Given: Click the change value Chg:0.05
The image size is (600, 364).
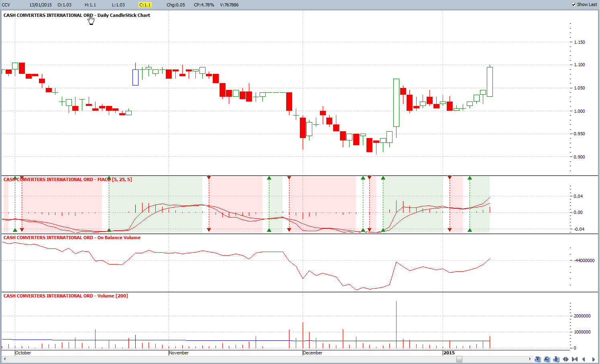Looking at the screenshot, I should [176, 5].
